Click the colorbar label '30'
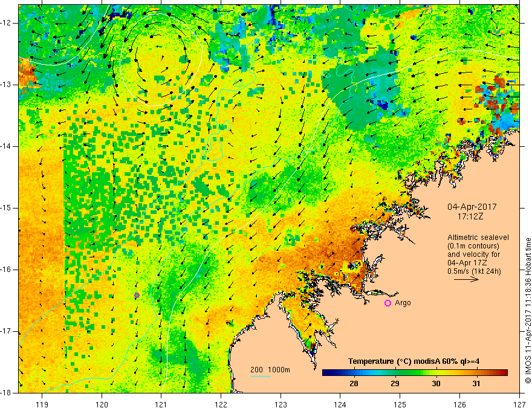This screenshot has width=532, height=411. click(x=436, y=384)
